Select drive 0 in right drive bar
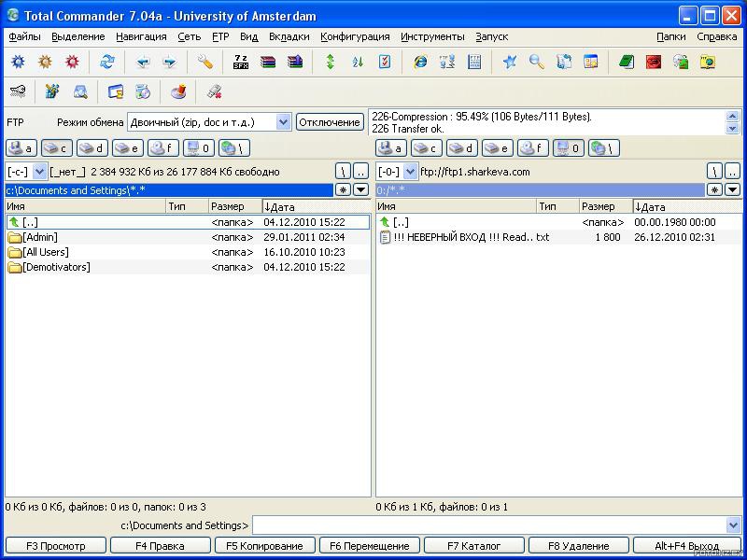This screenshot has height=560, width=747. pos(569,148)
